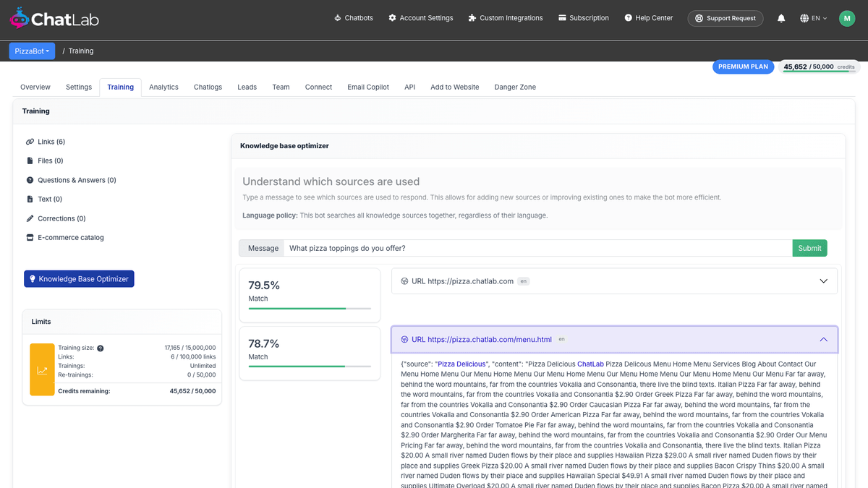
Task: Switch to the API tab
Action: (409, 87)
